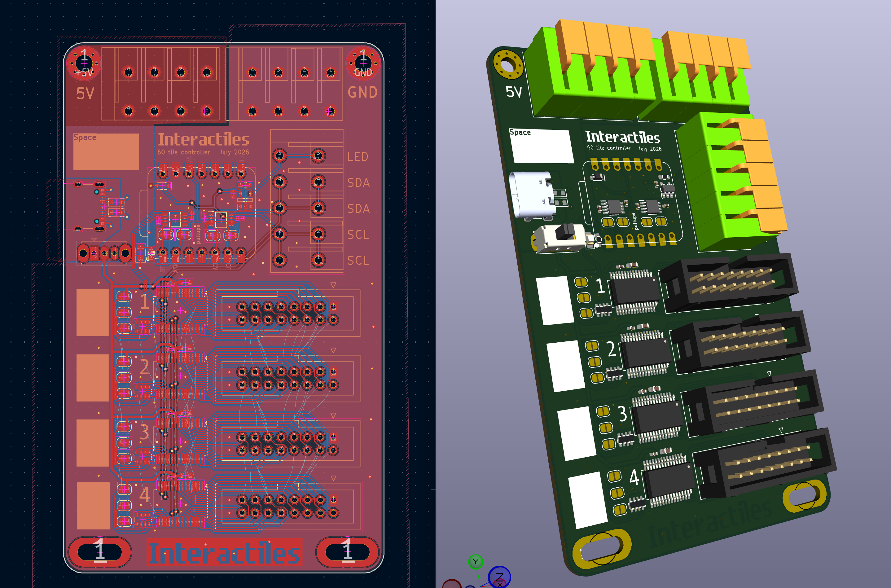Select module pad 14 in PCB layout
Viewport: 891px width, 588px height.
[x=163, y=172]
